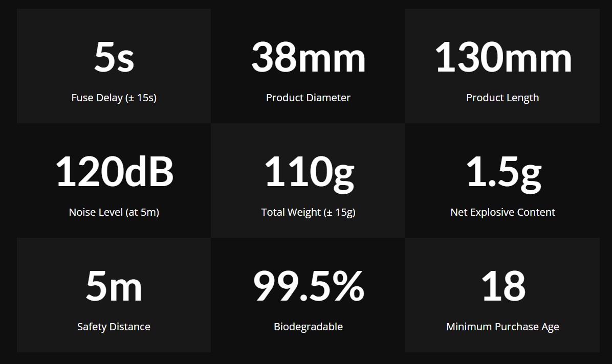Click the mm unit in 38mm

(x=332, y=60)
